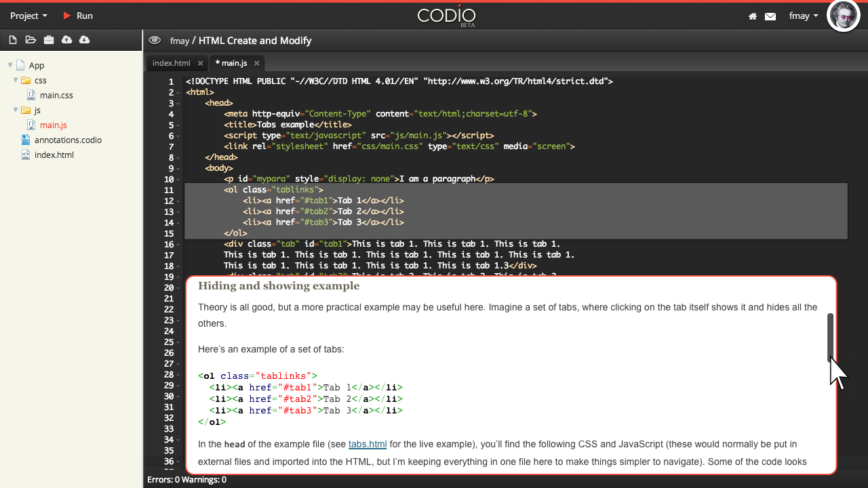Open the Project menu

[28, 16]
